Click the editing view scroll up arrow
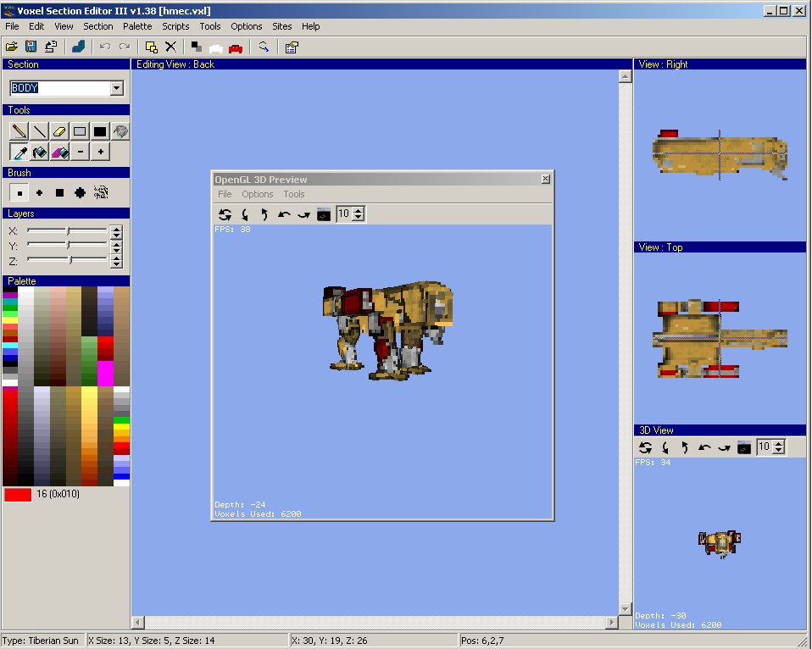The width and height of the screenshot is (812, 649). 625,76
